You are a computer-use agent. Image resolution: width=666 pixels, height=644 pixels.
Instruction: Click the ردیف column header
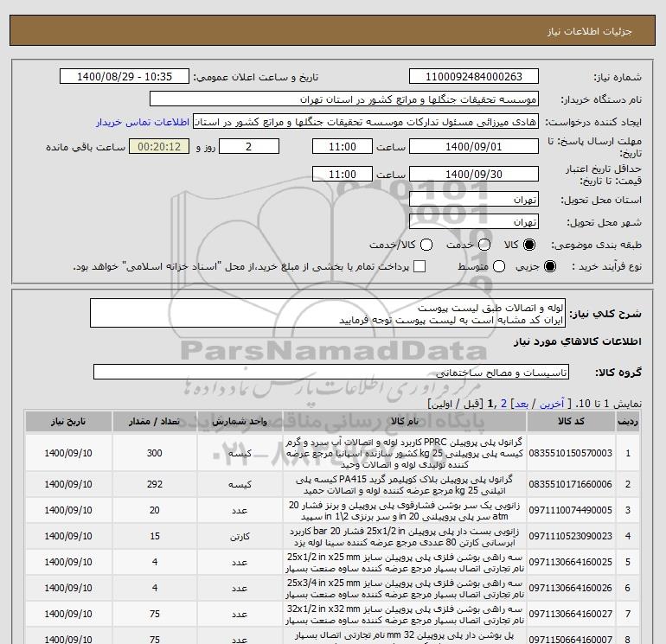point(628,422)
